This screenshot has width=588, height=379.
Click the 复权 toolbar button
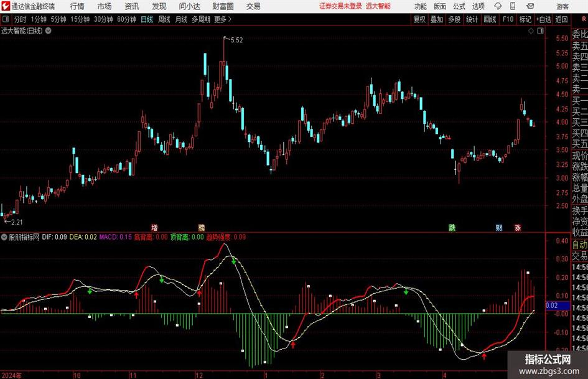(419, 19)
